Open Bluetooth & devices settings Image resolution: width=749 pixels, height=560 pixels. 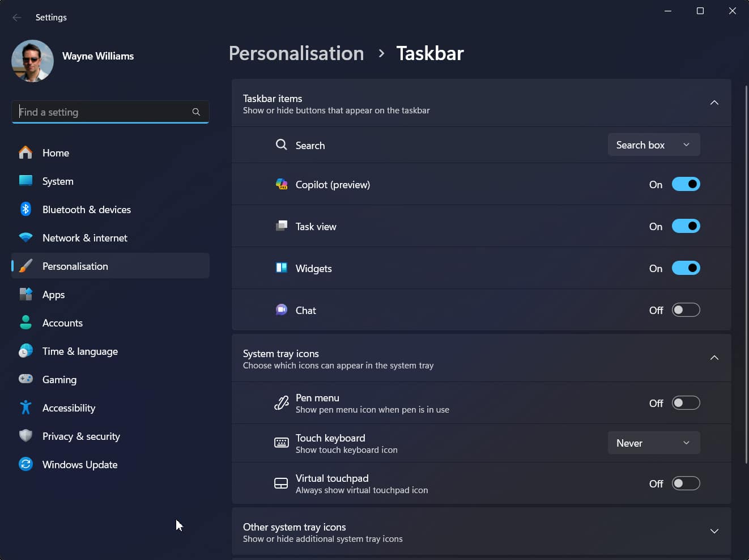coord(86,209)
